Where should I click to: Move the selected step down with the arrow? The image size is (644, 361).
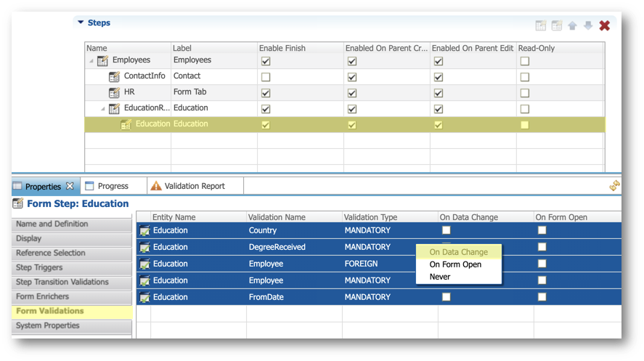(588, 25)
